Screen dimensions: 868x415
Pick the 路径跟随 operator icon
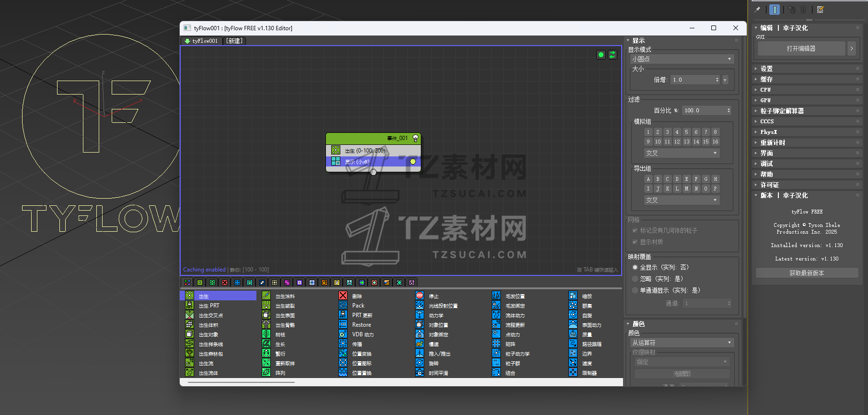(x=573, y=344)
